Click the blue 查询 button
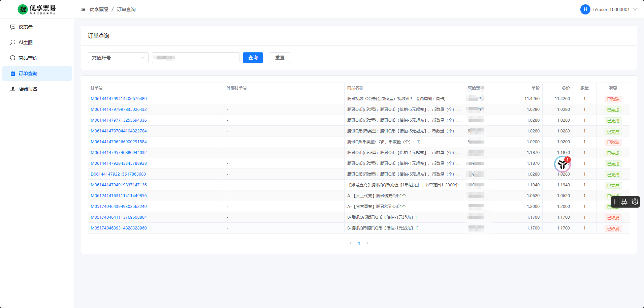 pos(253,58)
